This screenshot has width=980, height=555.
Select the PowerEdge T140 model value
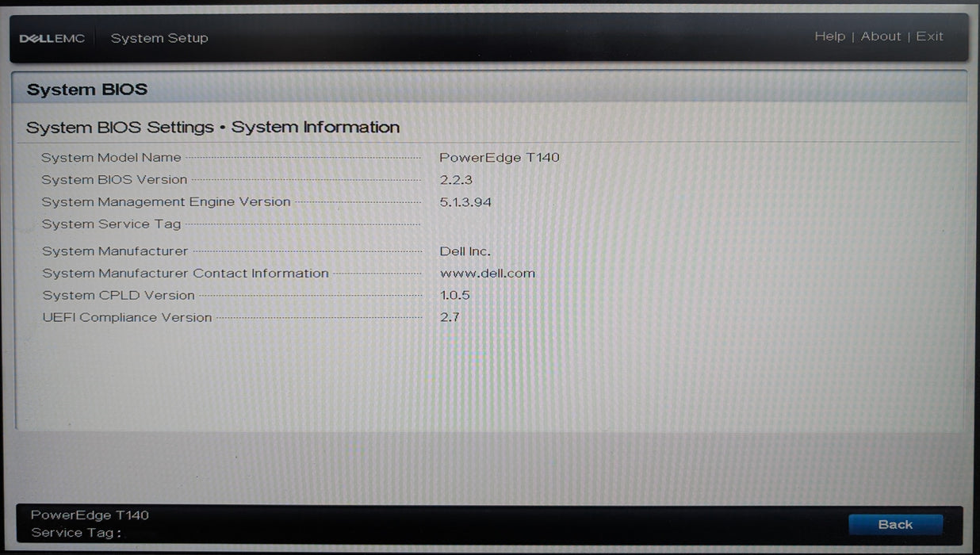(500, 158)
